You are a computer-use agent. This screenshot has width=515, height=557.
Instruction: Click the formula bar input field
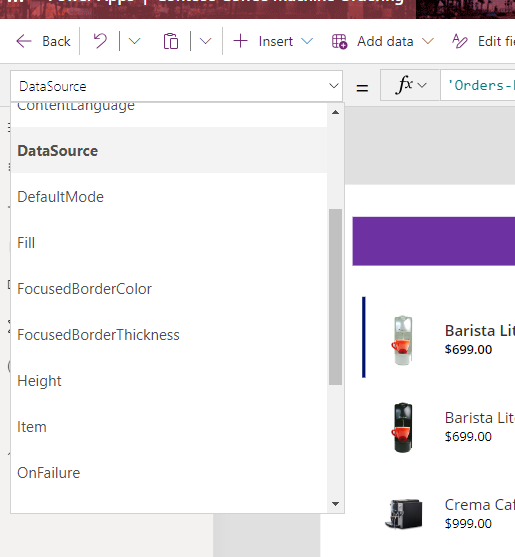tap(477, 85)
